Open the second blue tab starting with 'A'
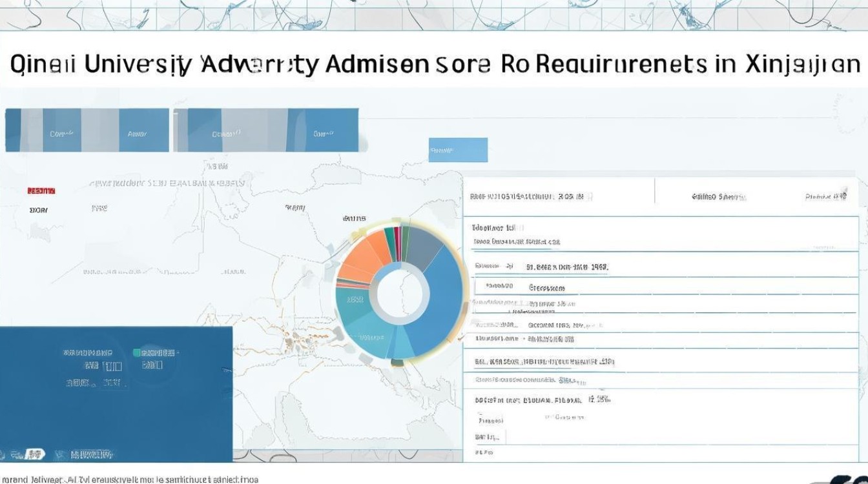 (137, 134)
